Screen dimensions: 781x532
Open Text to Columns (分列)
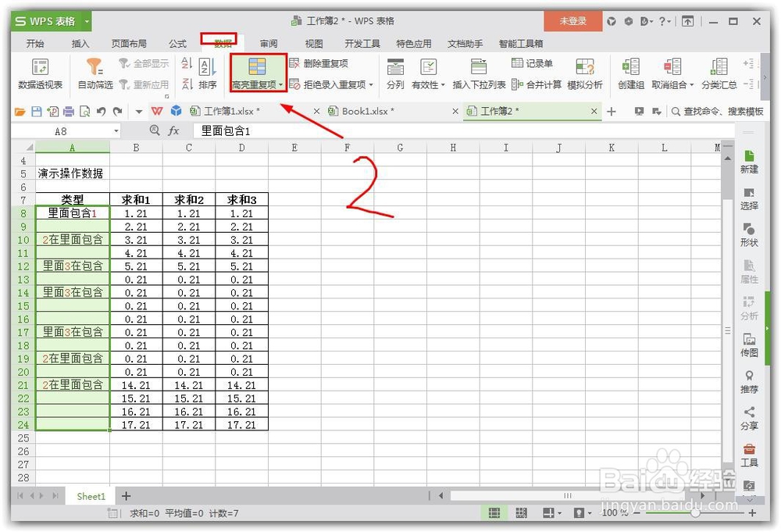coord(395,74)
